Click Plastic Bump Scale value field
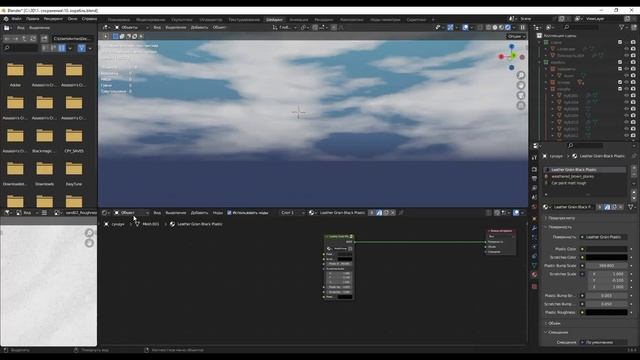Image resolution: width=640 pixels, height=360 pixels. click(x=607, y=266)
